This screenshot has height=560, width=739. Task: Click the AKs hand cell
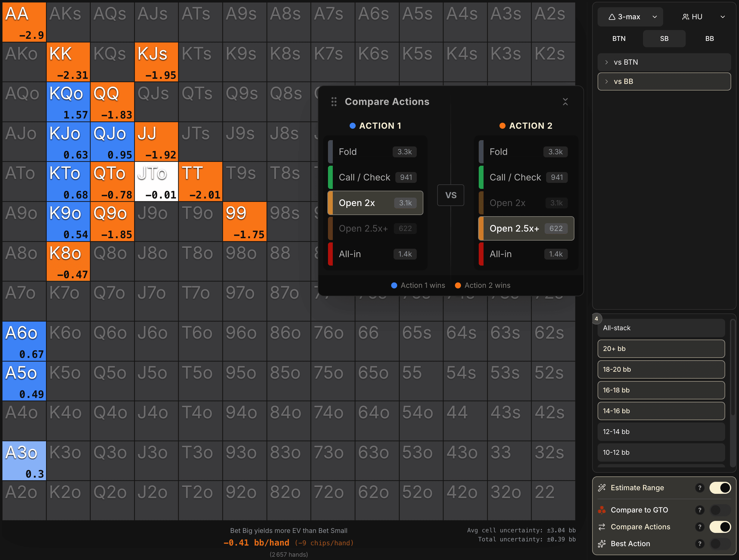[x=68, y=22]
